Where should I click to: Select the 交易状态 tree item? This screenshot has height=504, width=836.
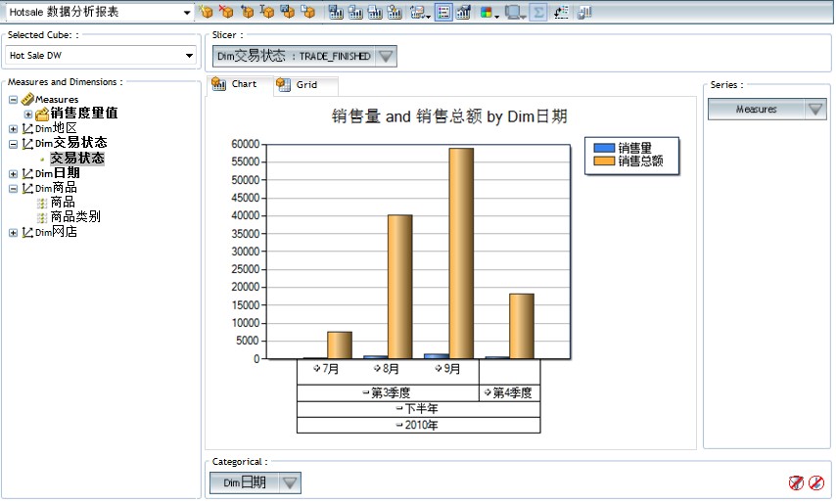(77, 159)
